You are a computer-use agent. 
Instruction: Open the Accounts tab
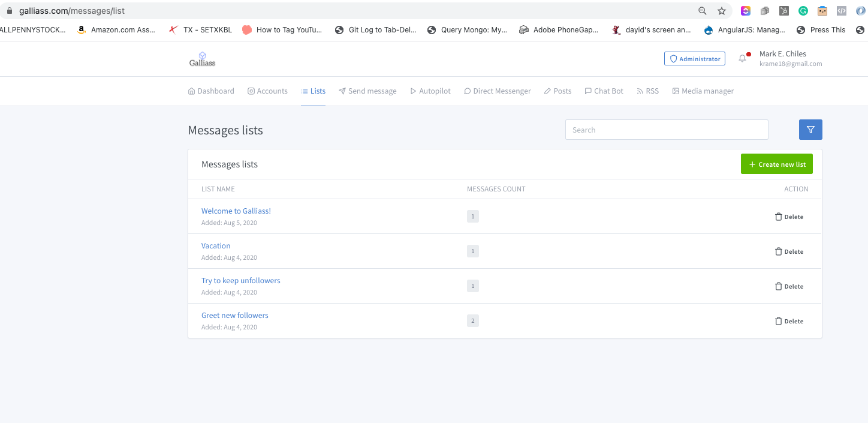point(267,91)
